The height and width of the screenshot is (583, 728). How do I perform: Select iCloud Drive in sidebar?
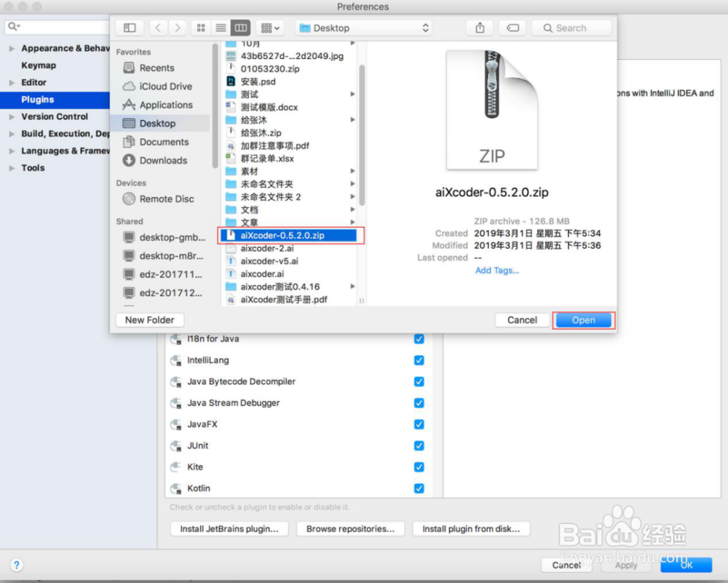[157, 87]
